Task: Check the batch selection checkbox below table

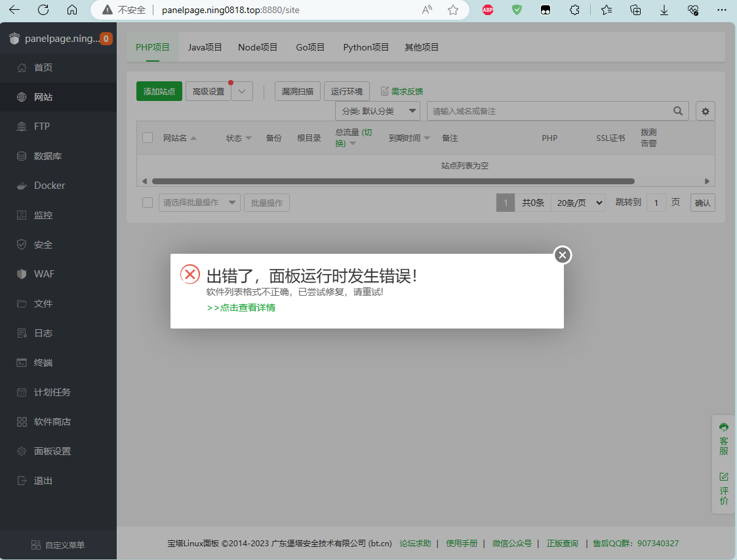Action: (148, 203)
